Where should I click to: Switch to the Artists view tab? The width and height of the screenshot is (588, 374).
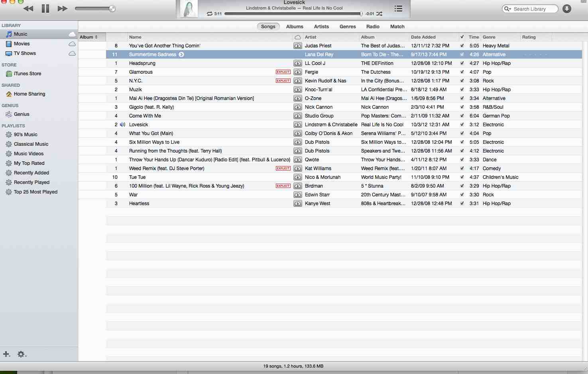pyautogui.click(x=321, y=27)
